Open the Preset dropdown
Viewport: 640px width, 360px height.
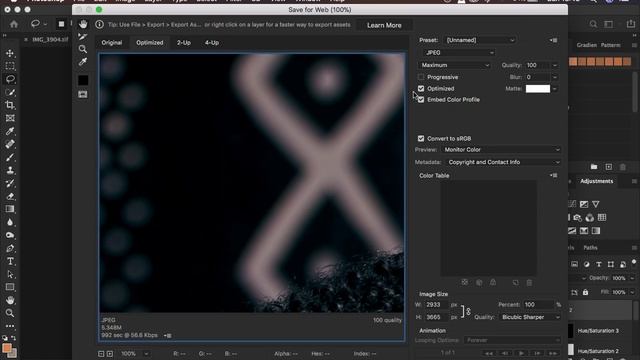click(x=480, y=40)
